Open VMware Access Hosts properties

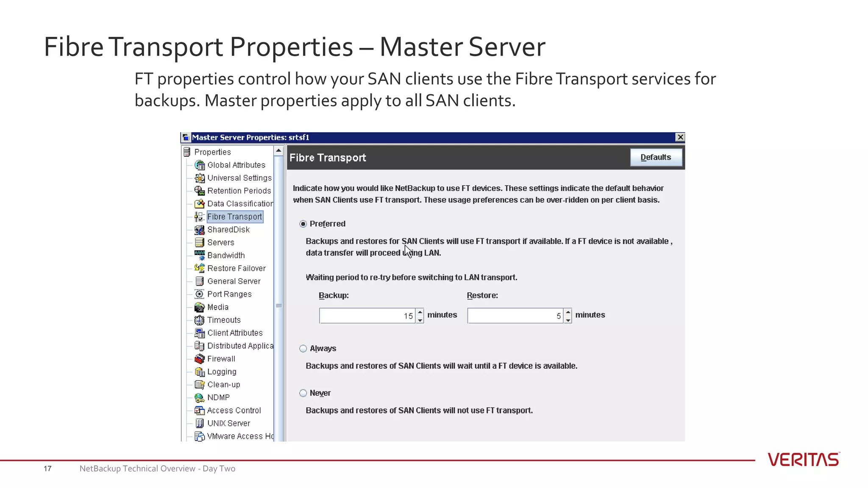240,436
